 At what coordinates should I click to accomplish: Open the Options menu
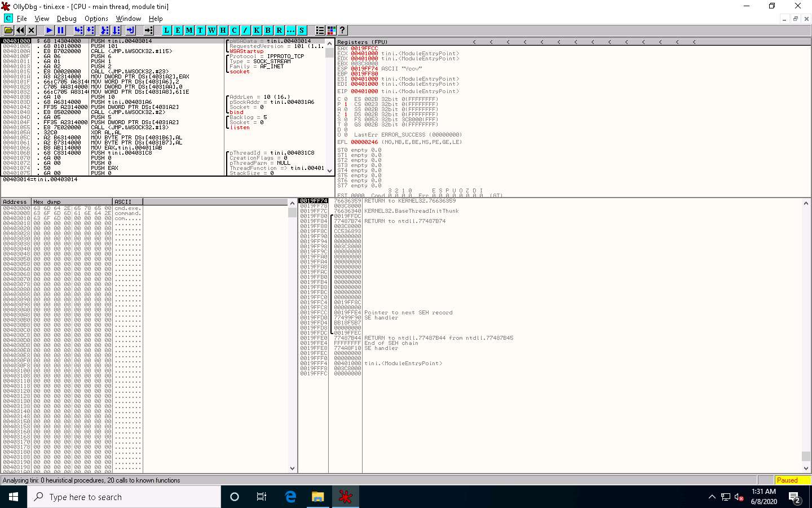pyautogui.click(x=96, y=19)
